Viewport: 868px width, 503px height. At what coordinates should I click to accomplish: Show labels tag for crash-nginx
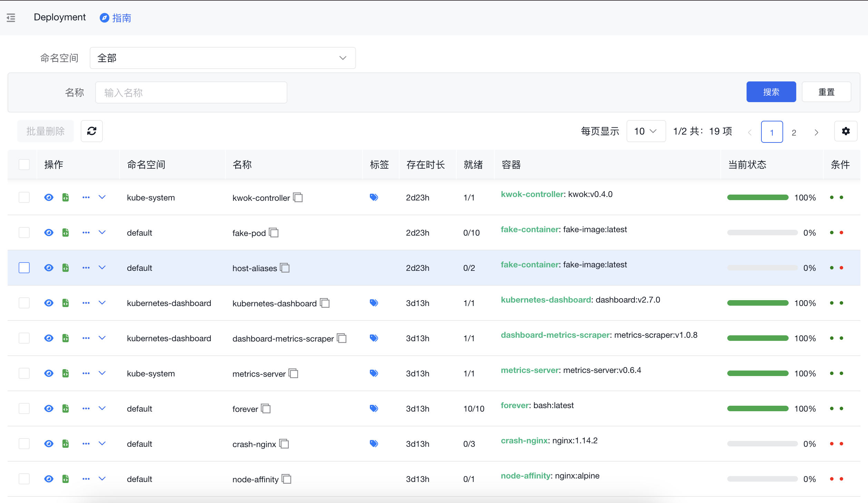pyautogui.click(x=374, y=444)
